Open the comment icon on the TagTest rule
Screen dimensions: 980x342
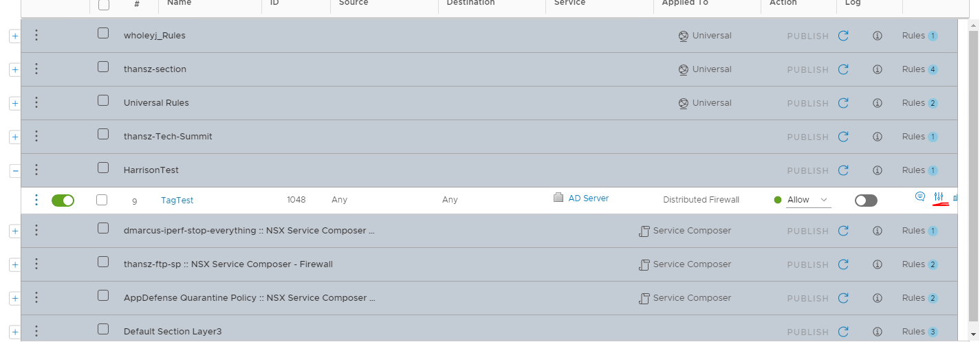pos(919,197)
